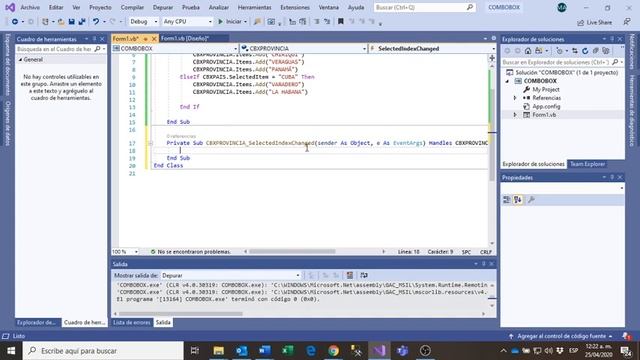Click the Categorized view icon in Propiedades
The width and height of the screenshot is (640, 360).
[507, 200]
